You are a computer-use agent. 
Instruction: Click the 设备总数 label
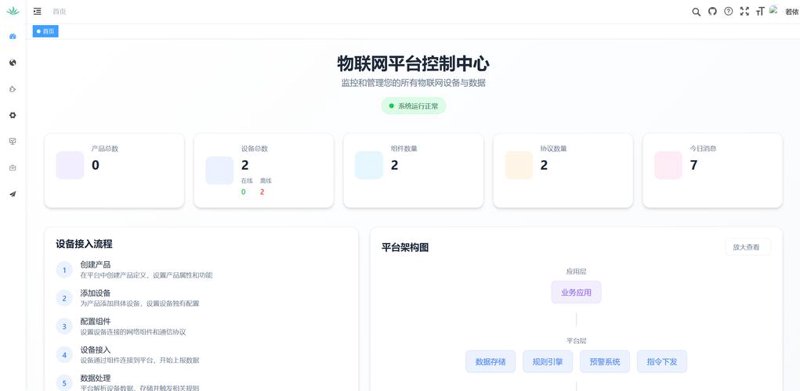click(x=255, y=149)
